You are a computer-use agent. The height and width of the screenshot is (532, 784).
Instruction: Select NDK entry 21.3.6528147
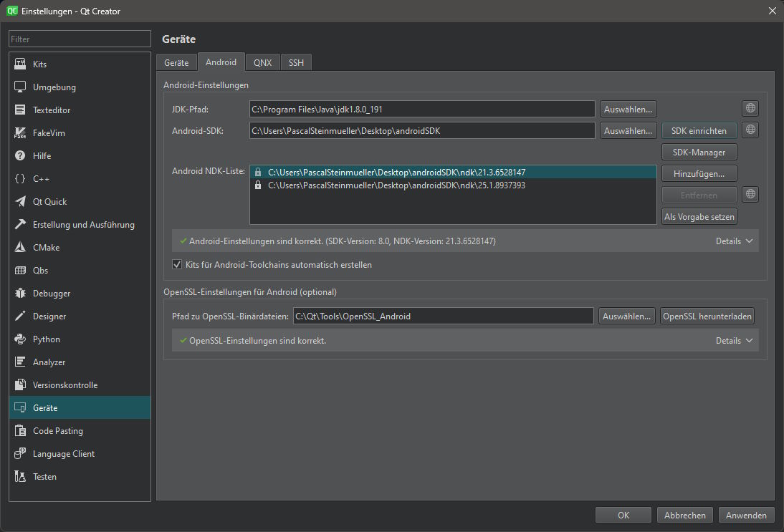453,173
